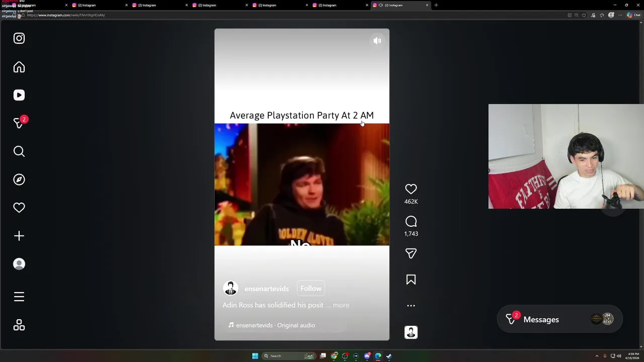644x362 pixels.
Task: Open the Explore compass icon
Action: point(19,179)
